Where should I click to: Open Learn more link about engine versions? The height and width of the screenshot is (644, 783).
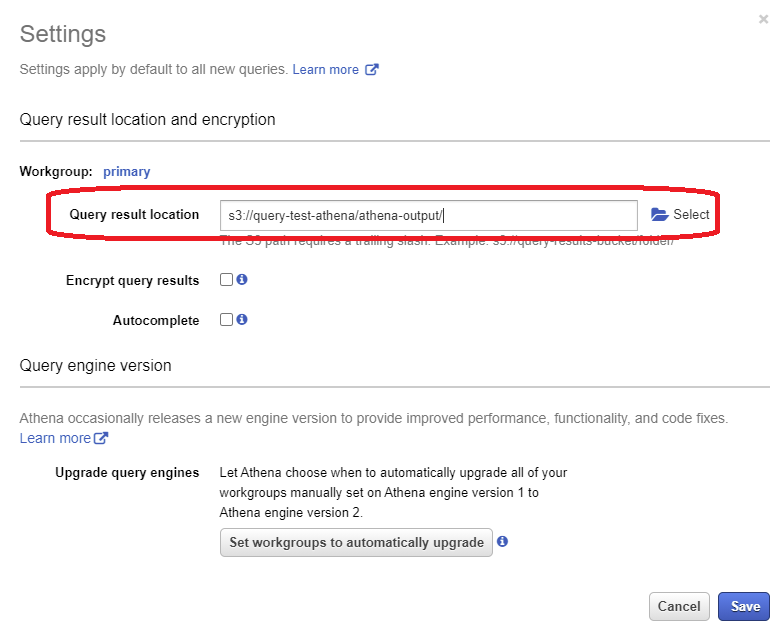55,438
